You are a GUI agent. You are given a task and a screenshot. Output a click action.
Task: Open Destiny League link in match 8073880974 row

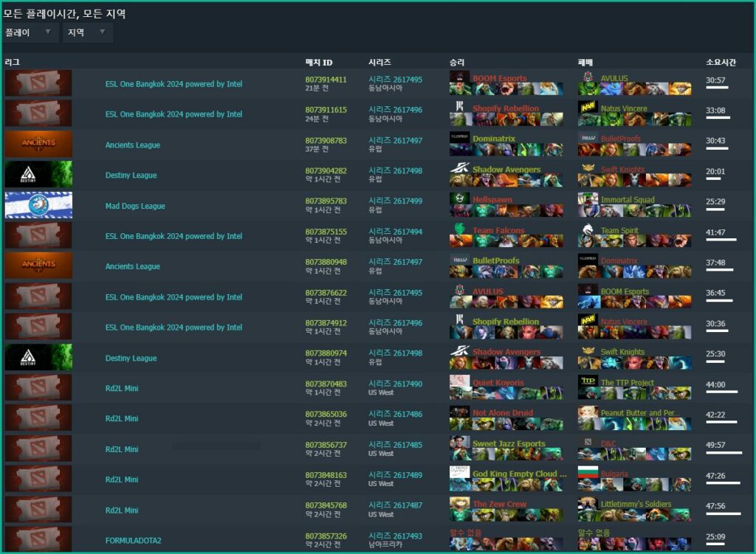pos(131,358)
